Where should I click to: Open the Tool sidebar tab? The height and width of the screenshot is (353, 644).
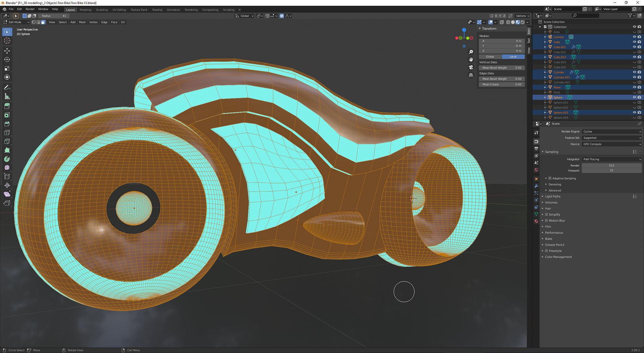[x=529, y=41]
